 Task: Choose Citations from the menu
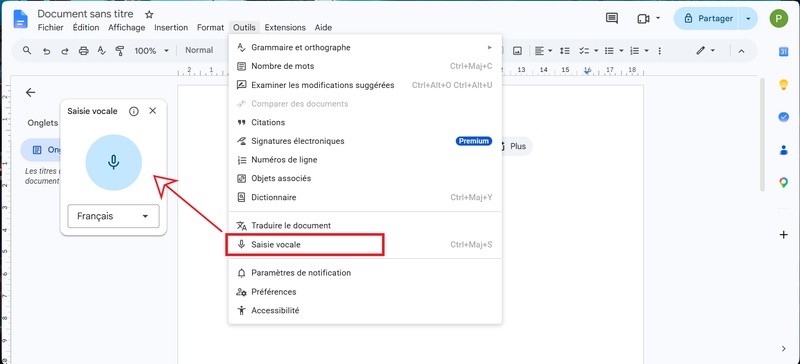pos(365,123)
